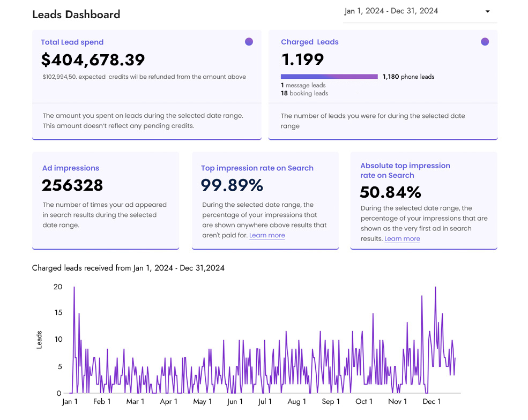528x420 pixels.
Task: Click the Dec 1 marker on chart axis
Action: point(432,402)
